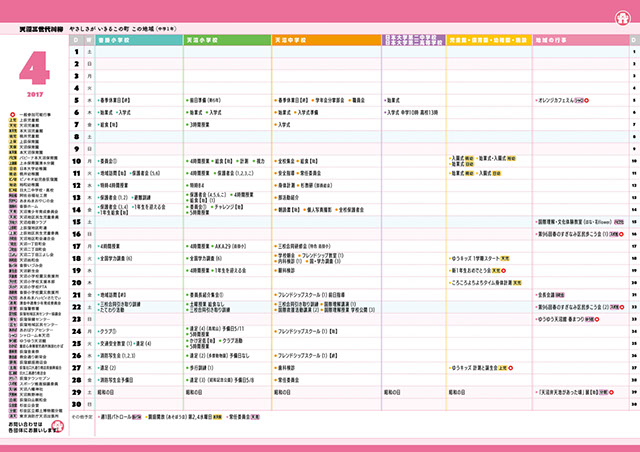Screen dimensions: 640x452
Task: Click the 3時間授業 entry on day 7
Action: (198, 125)
